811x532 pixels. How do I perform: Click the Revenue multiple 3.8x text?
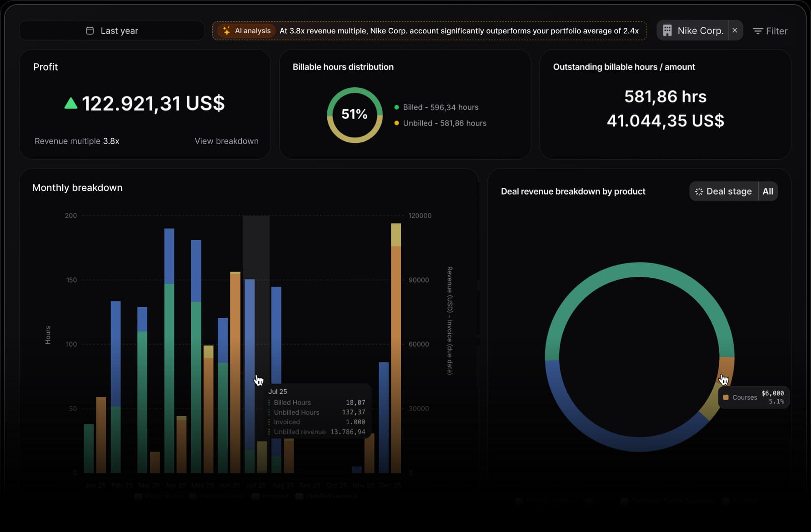77,141
